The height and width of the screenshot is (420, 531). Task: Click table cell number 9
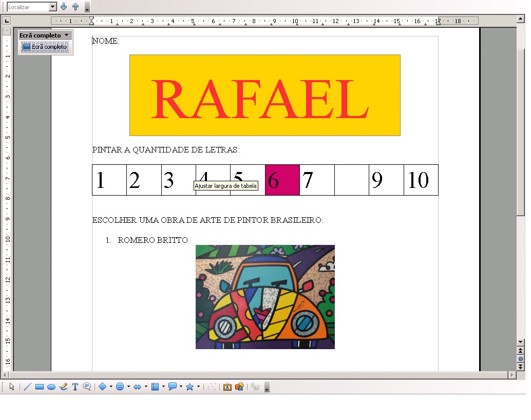pyautogui.click(x=386, y=180)
